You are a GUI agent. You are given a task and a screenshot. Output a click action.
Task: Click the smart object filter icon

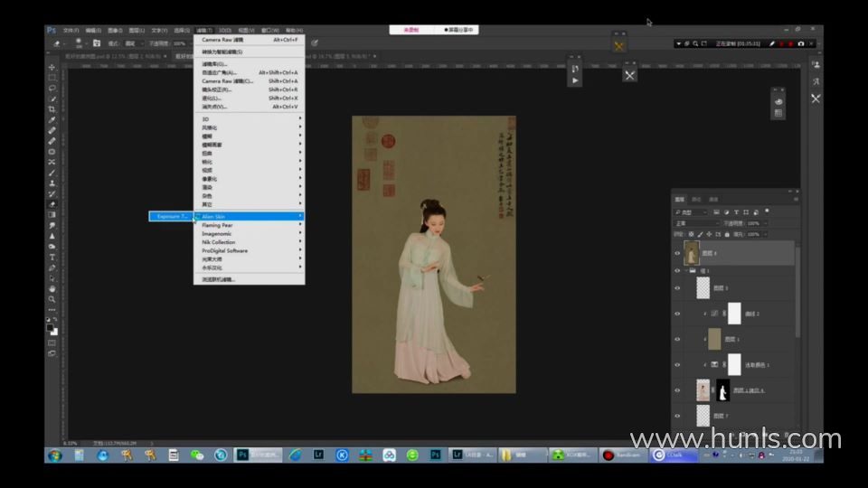click(x=756, y=211)
